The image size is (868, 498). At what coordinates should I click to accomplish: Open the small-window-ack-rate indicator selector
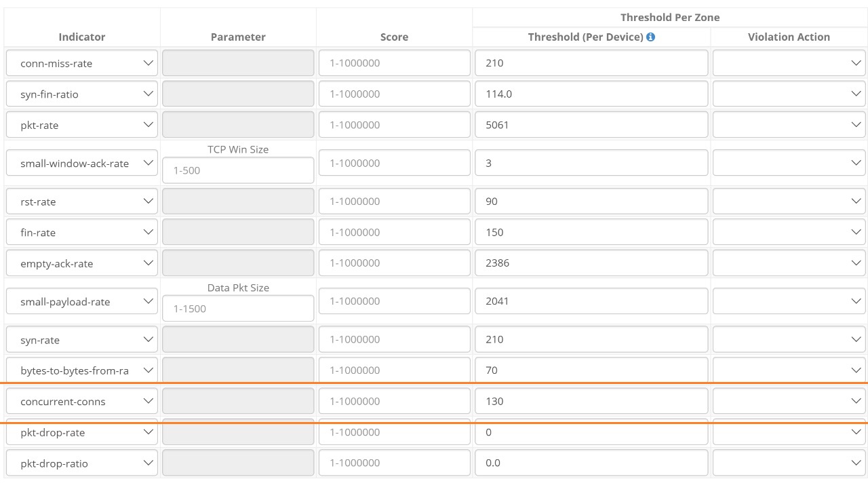[81, 164]
